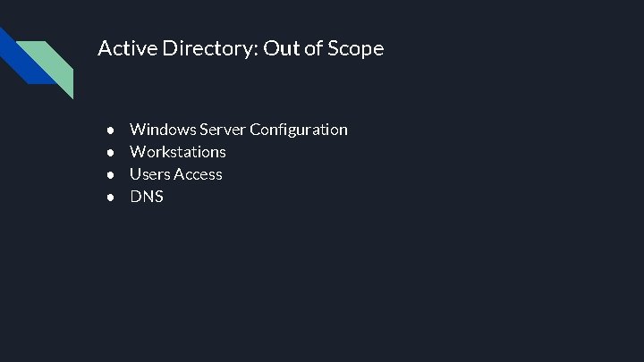Click the bullet dot before DNS
Viewport: 644px width, 362px height.
109,196
